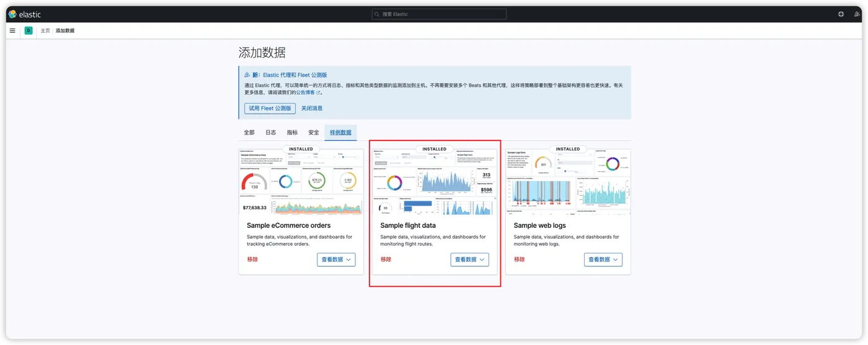Image resolution: width=868 pixels, height=345 pixels.
Task: Click description mentioning tracking eCommerce orders
Action: click(x=299, y=240)
